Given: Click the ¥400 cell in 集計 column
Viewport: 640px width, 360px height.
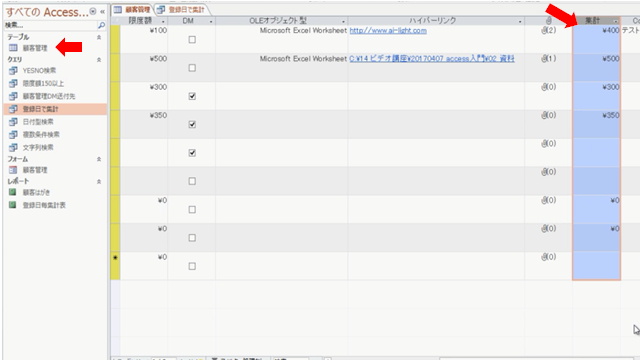Looking at the screenshot, I should click(x=596, y=39).
